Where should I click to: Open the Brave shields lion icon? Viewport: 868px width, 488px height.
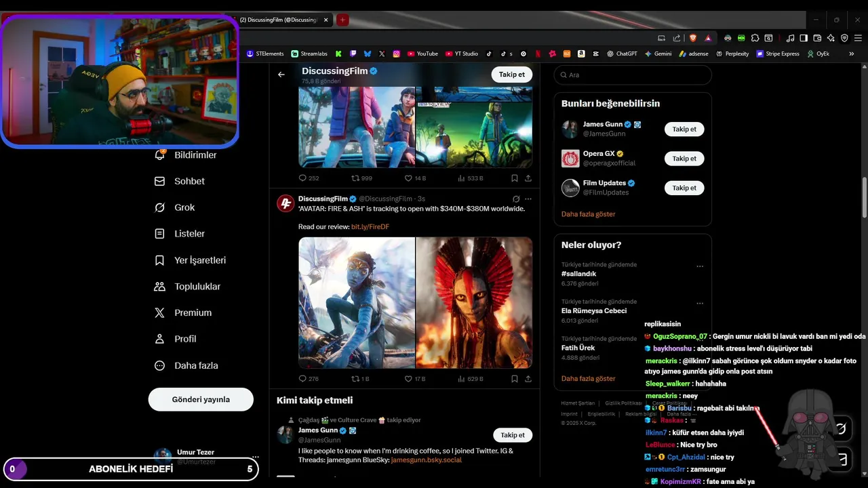pos(693,38)
